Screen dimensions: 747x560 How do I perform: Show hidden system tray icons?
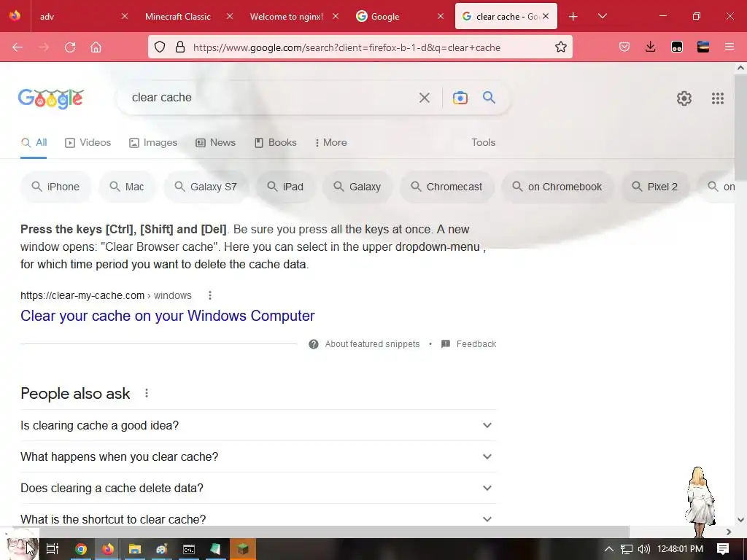click(608, 549)
